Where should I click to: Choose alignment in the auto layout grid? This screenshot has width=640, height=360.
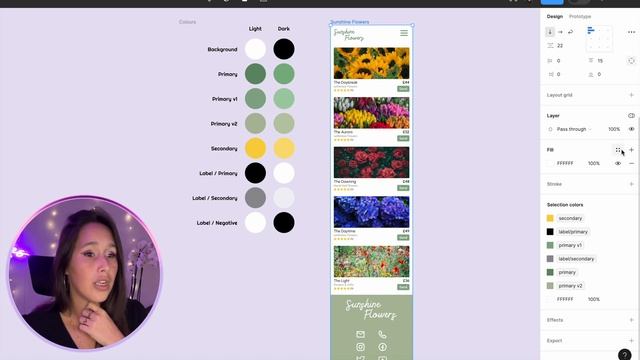pos(599,39)
